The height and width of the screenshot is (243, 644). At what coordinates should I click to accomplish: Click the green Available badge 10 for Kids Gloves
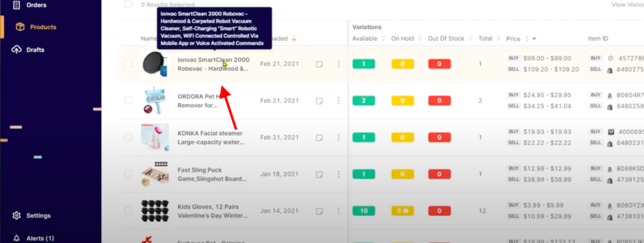pos(364,210)
